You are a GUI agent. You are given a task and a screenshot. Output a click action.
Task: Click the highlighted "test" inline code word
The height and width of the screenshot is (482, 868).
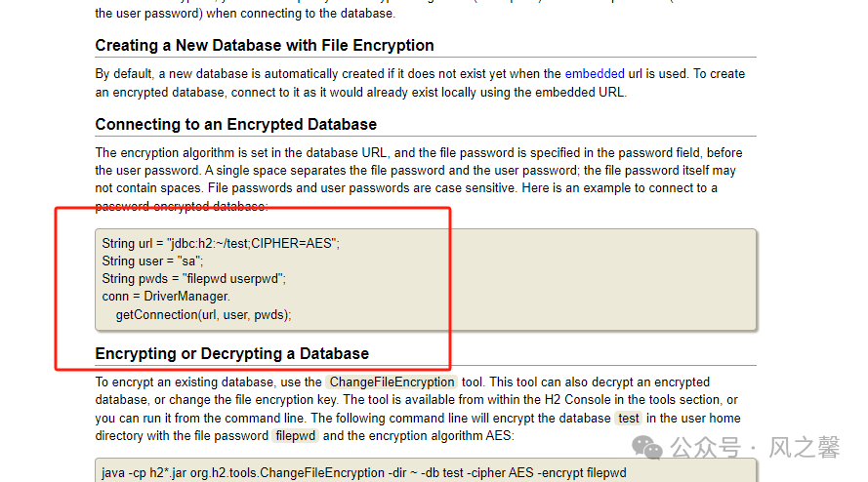pos(629,418)
